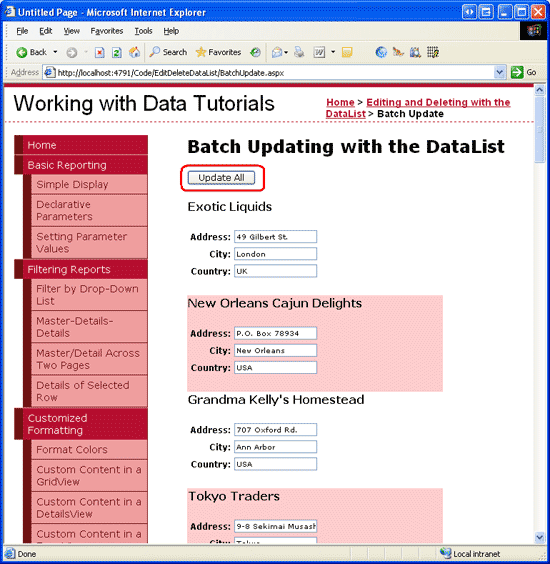Click the page scrollbar down arrow
This screenshot has width=550, height=564.
[540, 537]
